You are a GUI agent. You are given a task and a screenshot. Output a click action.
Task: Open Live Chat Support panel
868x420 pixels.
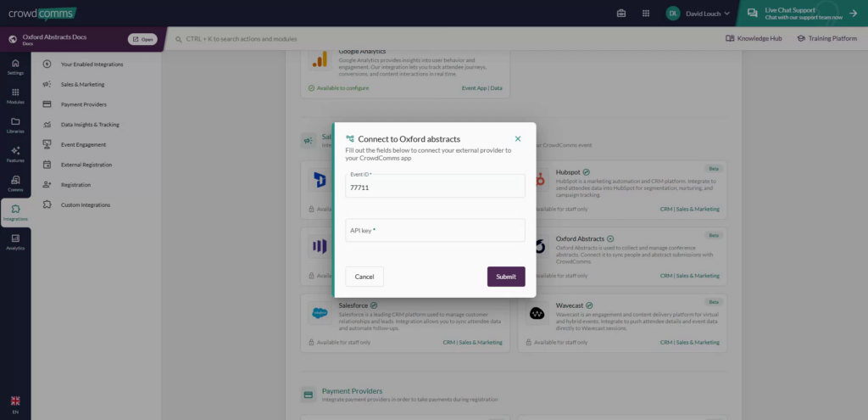coord(802,14)
